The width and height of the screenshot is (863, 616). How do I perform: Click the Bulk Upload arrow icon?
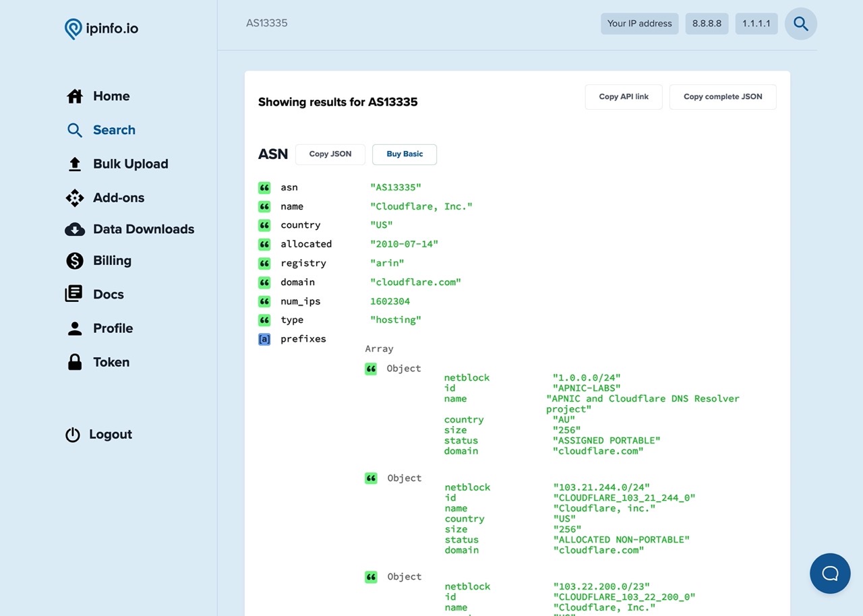[75, 164]
